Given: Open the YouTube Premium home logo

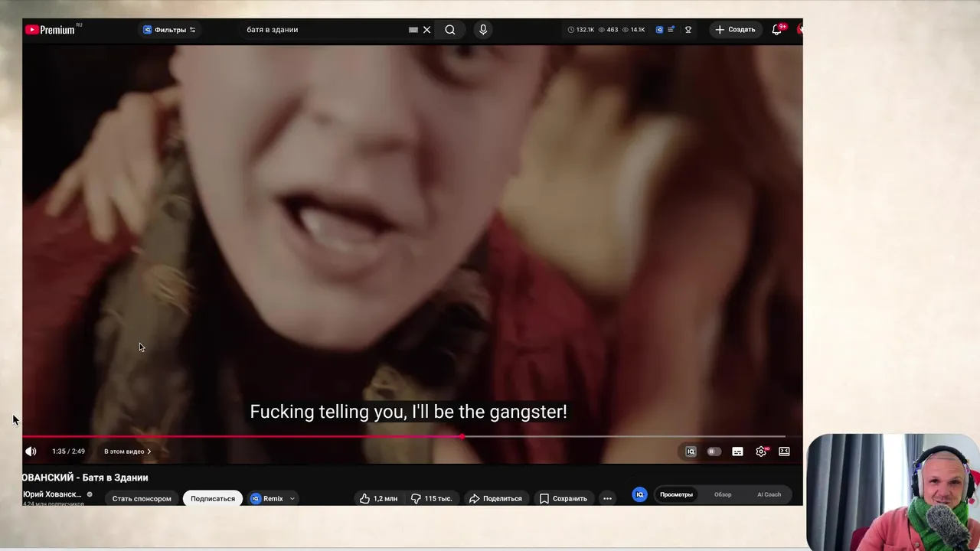Looking at the screenshot, I should coord(51,30).
